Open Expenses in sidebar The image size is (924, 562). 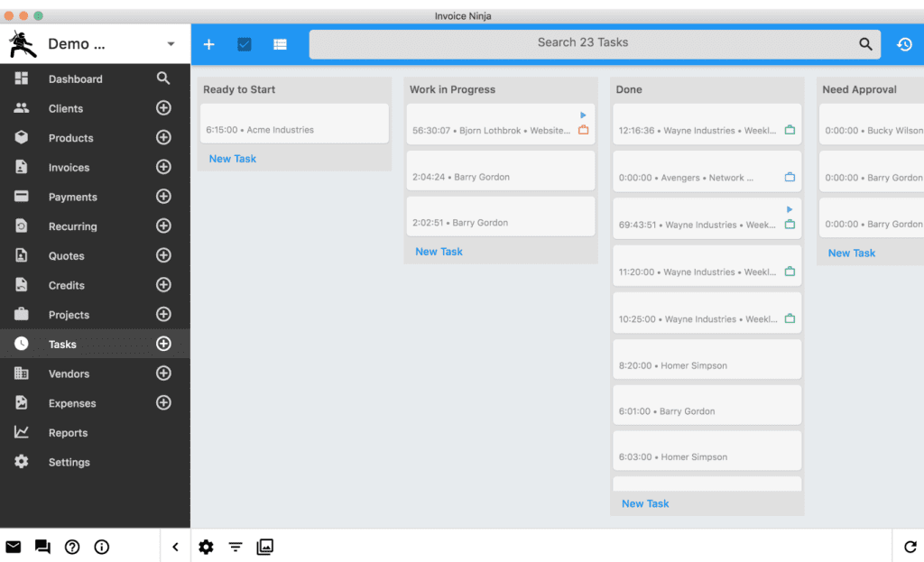coord(72,403)
